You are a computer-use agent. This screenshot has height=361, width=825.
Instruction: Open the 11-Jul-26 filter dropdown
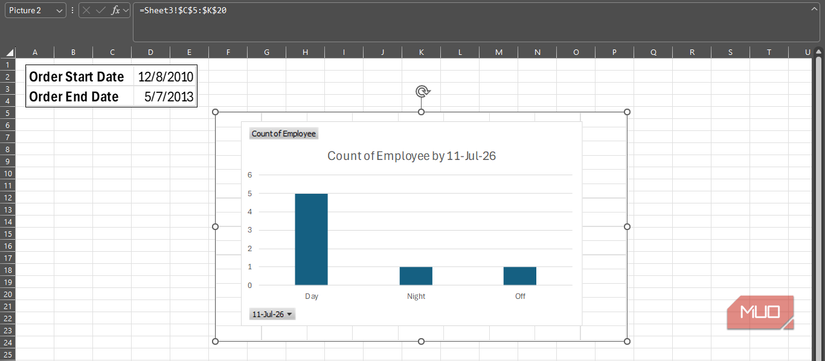click(x=273, y=314)
